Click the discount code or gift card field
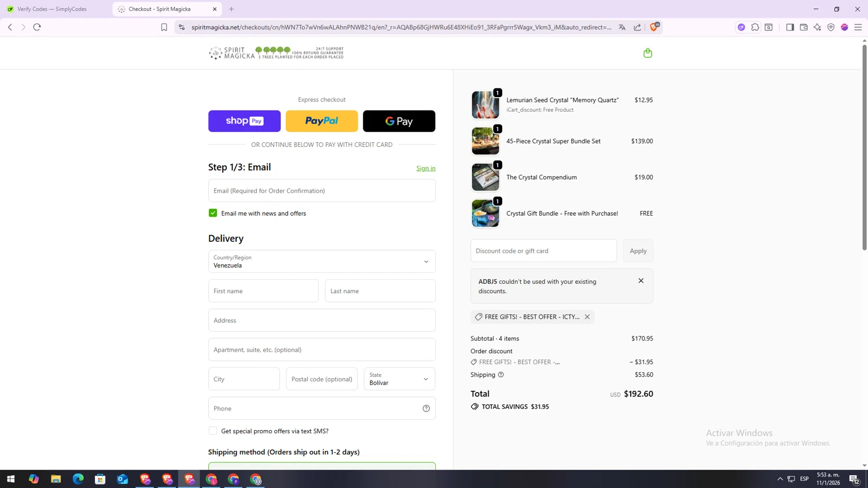The width and height of the screenshot is (868, 488). click(543, 251)
